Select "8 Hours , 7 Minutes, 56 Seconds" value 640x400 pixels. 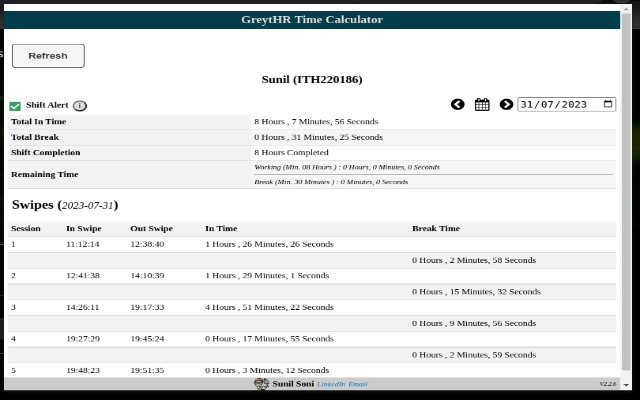(316, 122)
